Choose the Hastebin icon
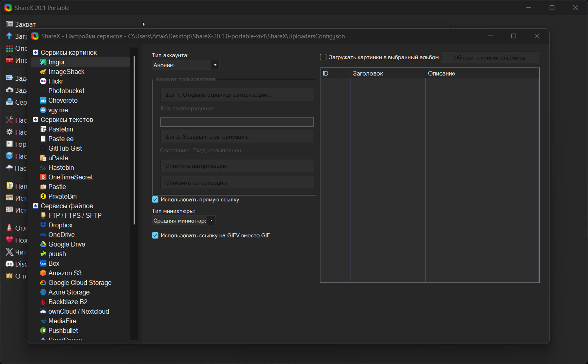Viewport: 588px width, 364px height. click(x=43, y=167)
